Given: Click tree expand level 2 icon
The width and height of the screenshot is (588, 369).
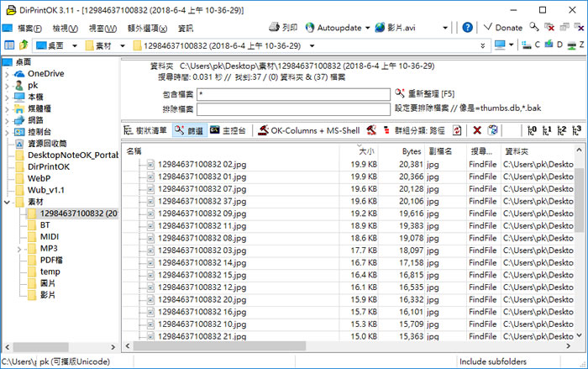Looking at the screenshot, I should (x=561, y=130).
